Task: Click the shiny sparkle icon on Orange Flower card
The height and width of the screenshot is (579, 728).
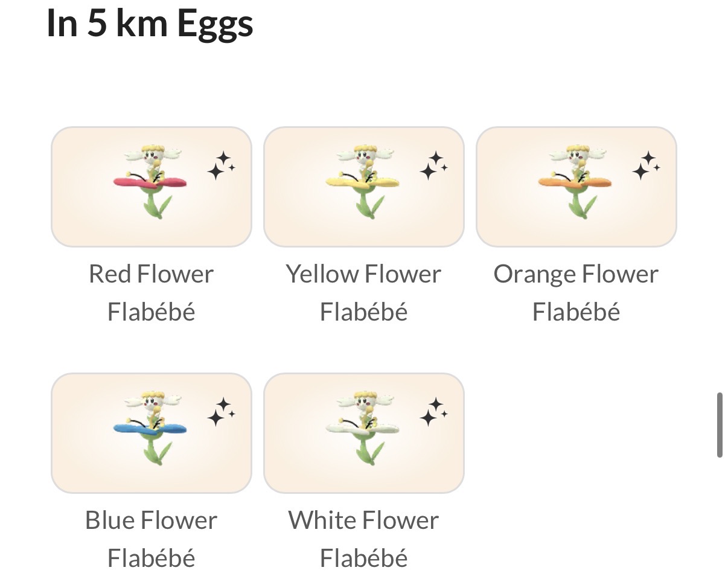Action: (646, 166)
